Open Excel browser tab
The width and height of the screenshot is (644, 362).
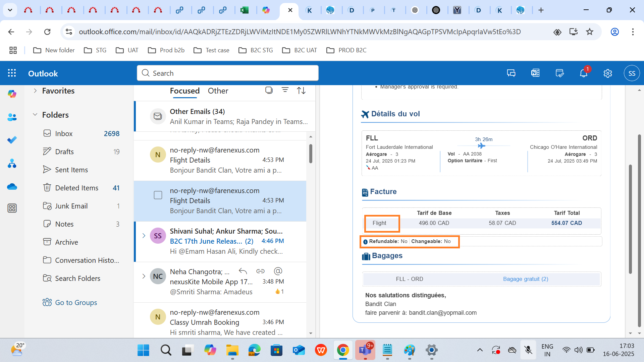(245, 10)
